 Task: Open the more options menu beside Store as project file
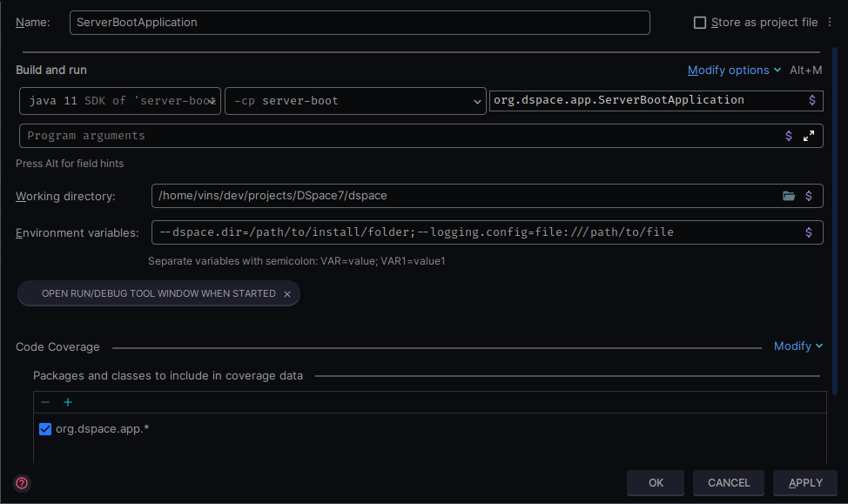pos(830,23)
